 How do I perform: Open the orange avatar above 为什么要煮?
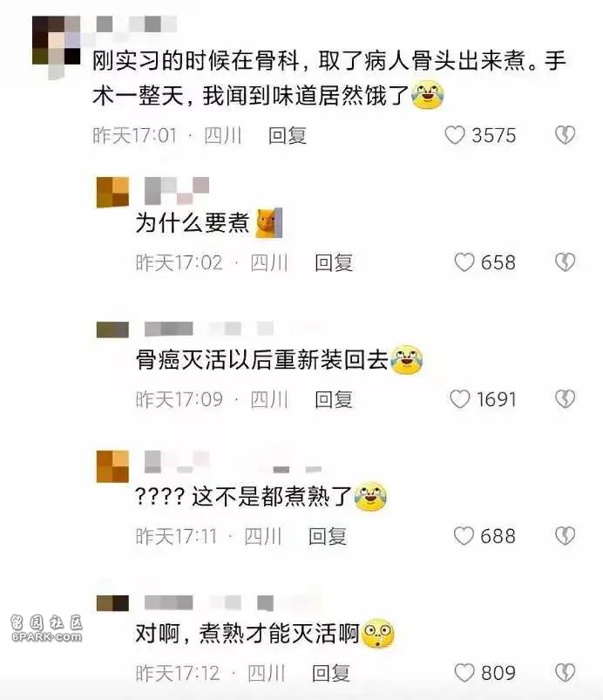click(113, 193)
